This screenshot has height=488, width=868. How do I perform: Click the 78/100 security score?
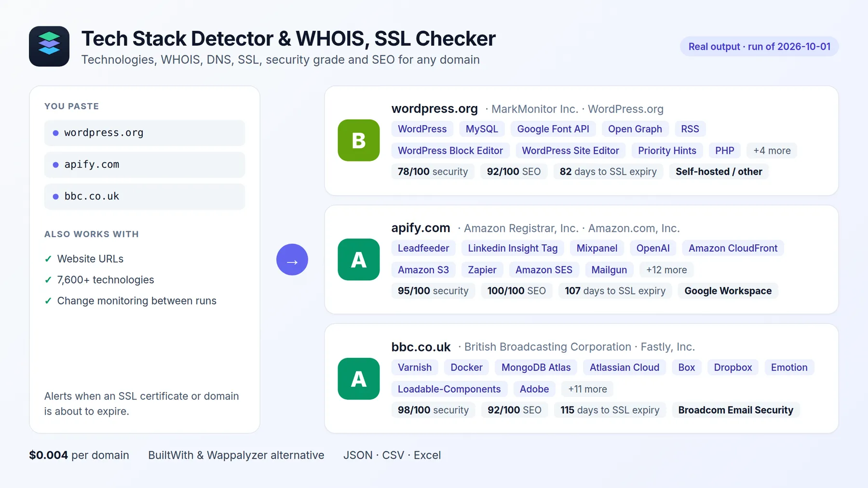click(433, 171)
